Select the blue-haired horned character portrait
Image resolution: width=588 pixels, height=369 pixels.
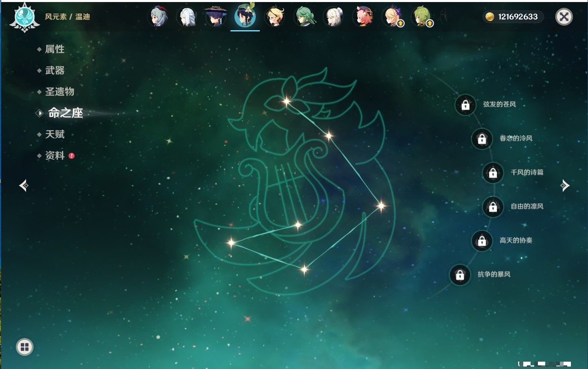[x=159, y=17]
